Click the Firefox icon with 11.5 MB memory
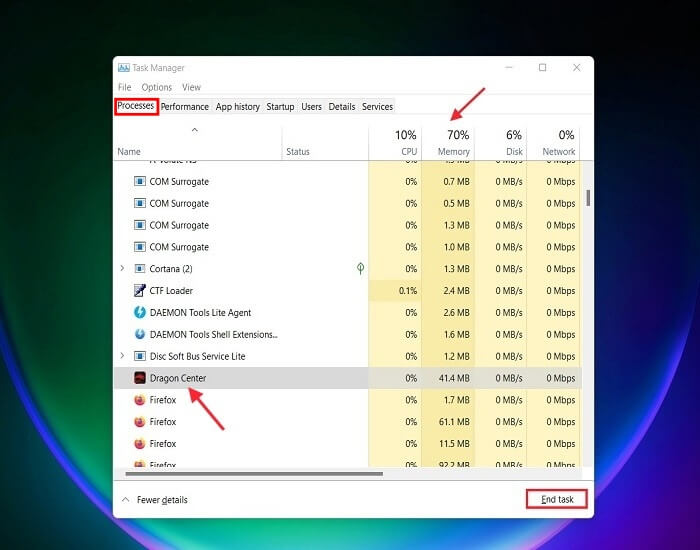700x550 pixels. [140, 443]
